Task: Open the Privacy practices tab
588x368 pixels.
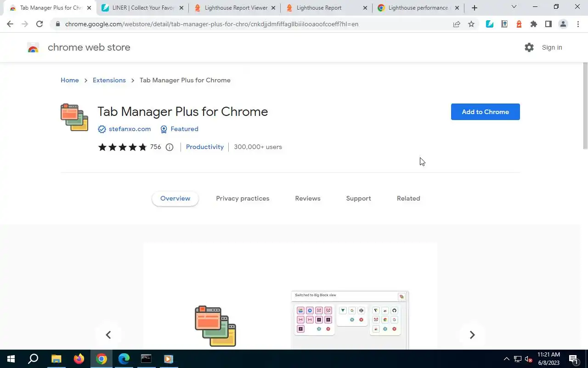Action: [243, 199]
